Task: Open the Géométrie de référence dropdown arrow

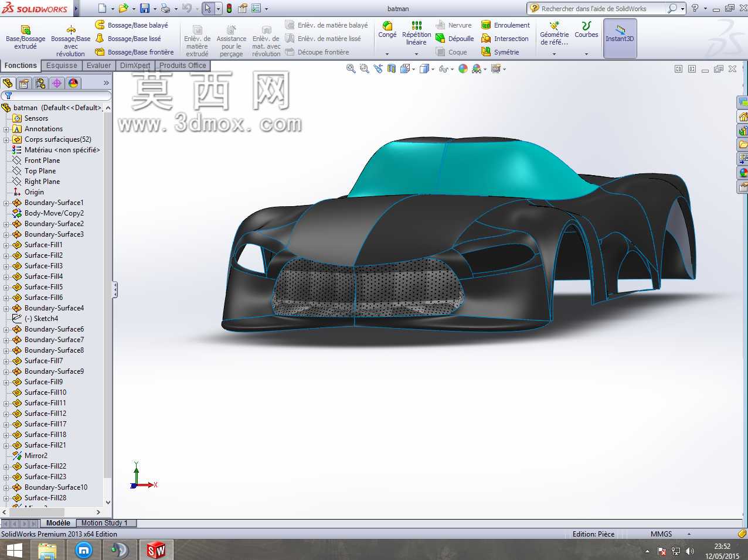Action: [554, 54]
